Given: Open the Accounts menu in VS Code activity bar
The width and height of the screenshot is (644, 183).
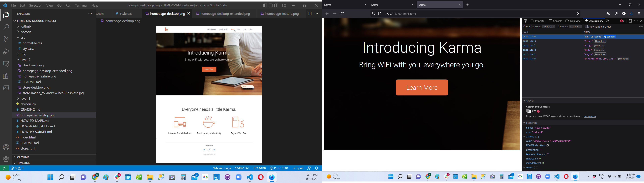Looking at the screenshot, I should click(x=6, y=147).
